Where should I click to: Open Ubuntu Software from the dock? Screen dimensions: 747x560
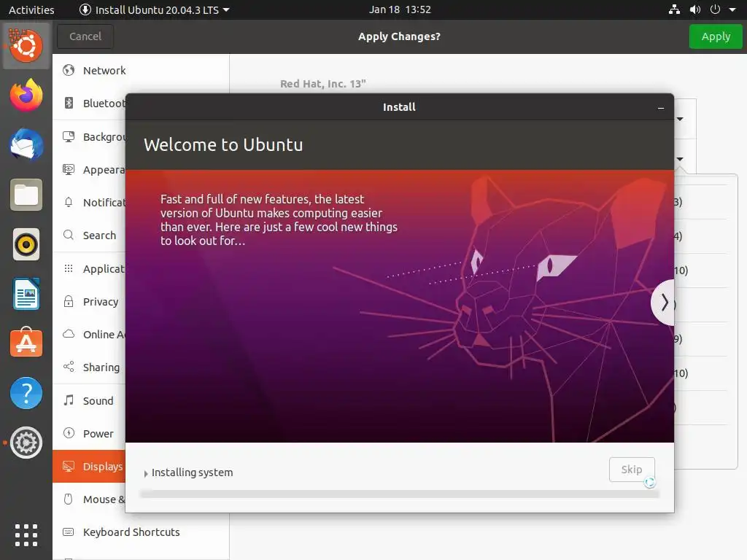click(26, 343)
